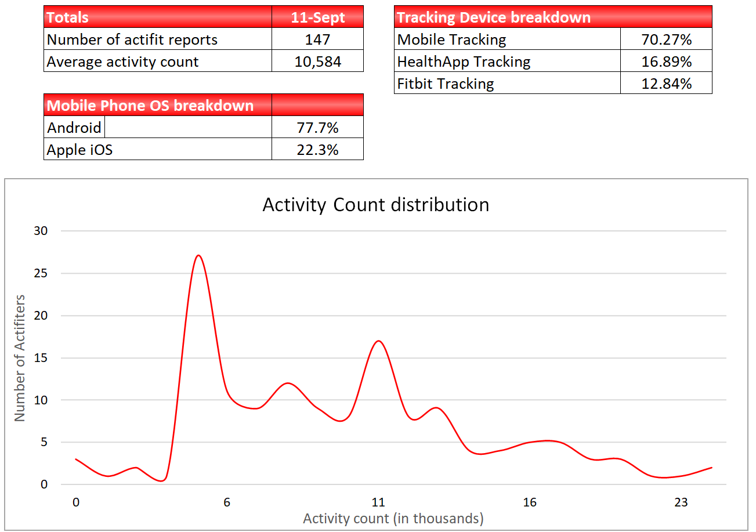Screen dimensions: 756x532
Task: Select the Activity Count distribution chart title
Action: (375, 205)
